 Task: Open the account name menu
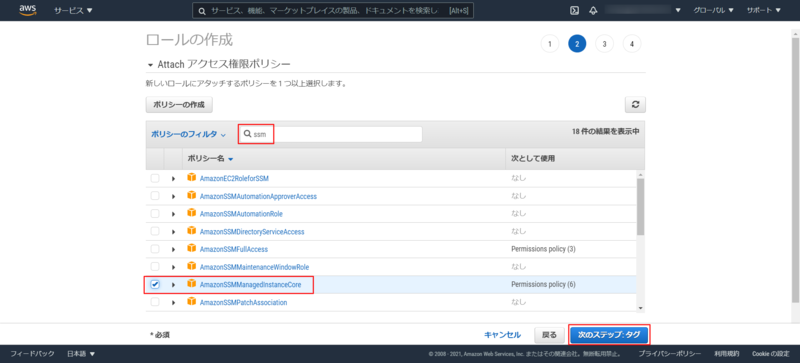[x=643, y=10]
